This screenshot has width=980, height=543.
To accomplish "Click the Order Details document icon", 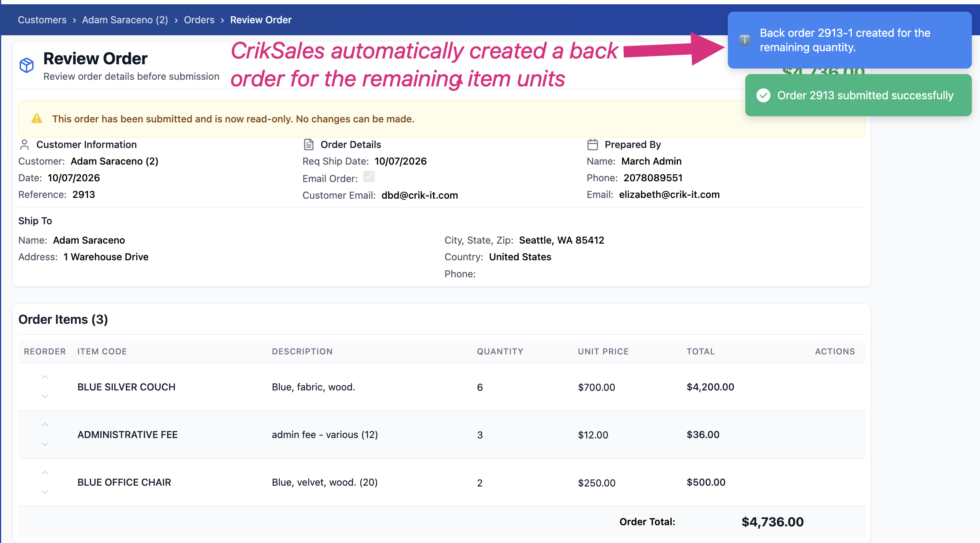I will point(309,144).
